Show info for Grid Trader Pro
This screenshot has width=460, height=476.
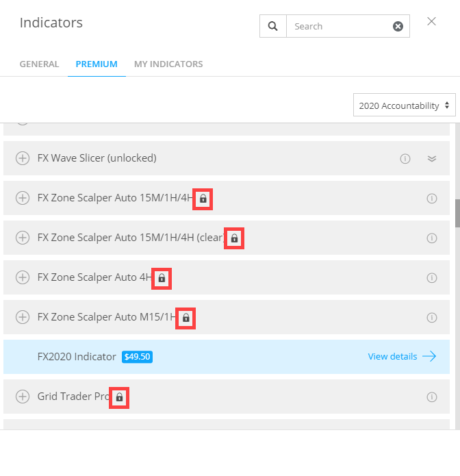(x=431, y=397)
